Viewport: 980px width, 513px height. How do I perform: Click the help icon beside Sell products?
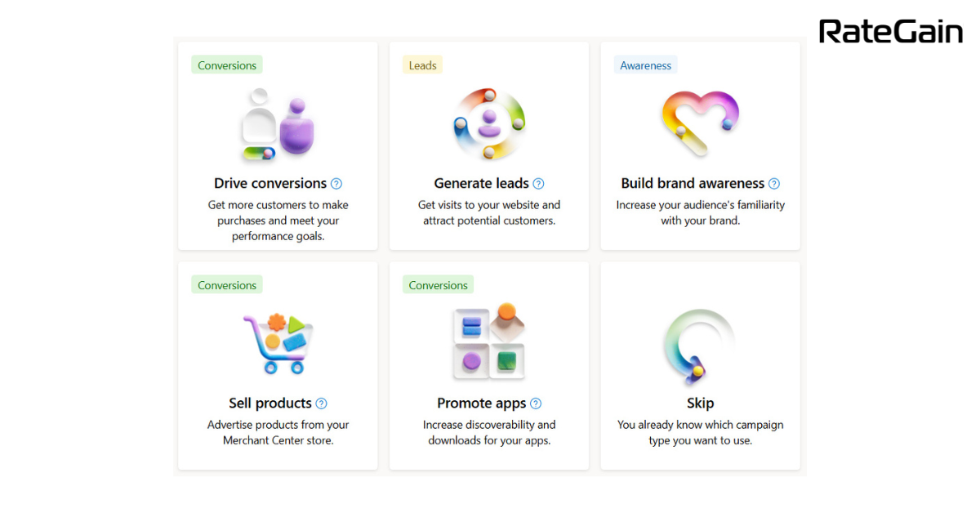(322, 404)
